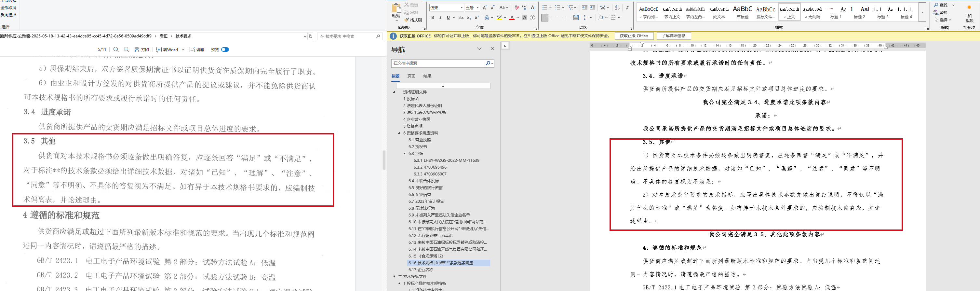This screenshot has width=980, height=291.
Task: Refresh the folder address bar
Action: tap(311, 36)
